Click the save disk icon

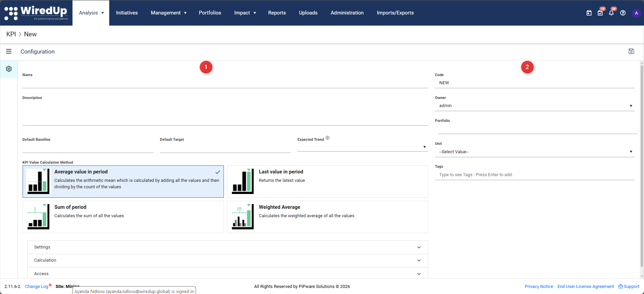(x=632, y=51)
